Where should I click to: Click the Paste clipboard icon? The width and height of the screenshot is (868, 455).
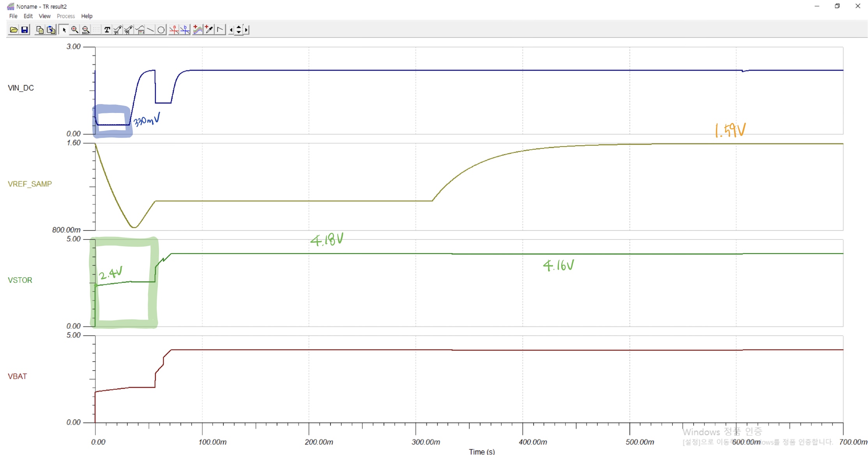click(x=51, y=30)
